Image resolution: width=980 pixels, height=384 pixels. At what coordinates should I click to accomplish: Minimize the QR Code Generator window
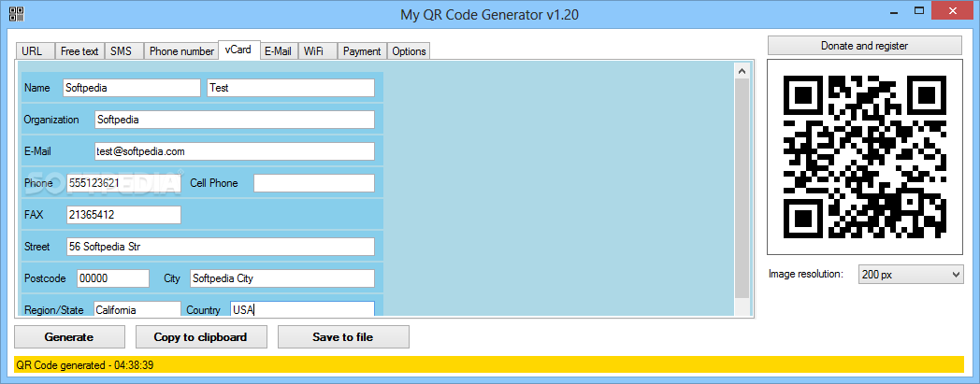coord(893,12)
